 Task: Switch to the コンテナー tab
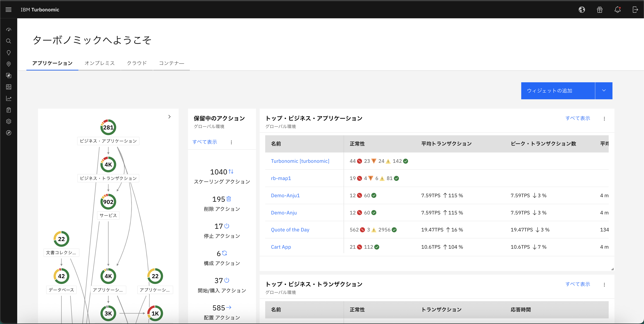172,63
